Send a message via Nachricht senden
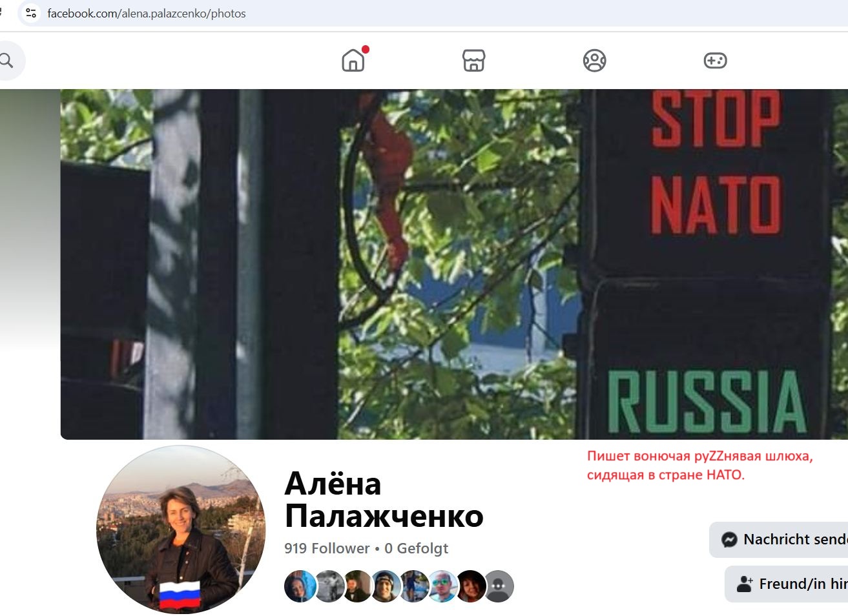 (x=778, y=540)
